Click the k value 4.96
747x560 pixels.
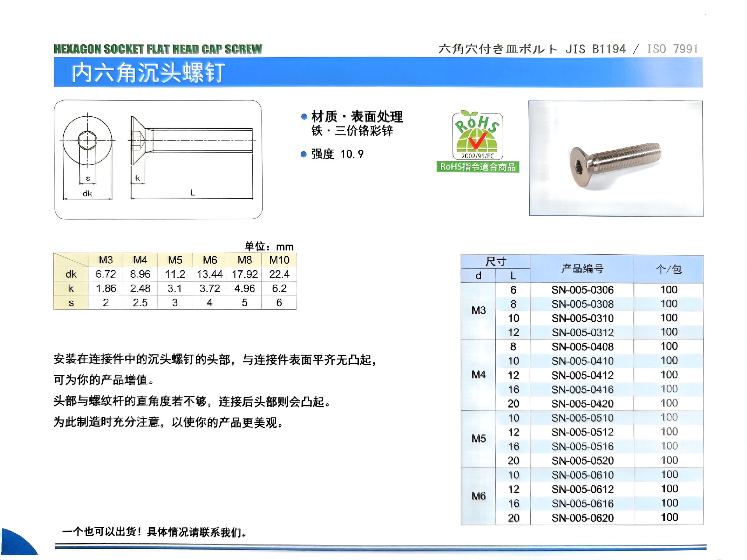click(x=245, y=289)
